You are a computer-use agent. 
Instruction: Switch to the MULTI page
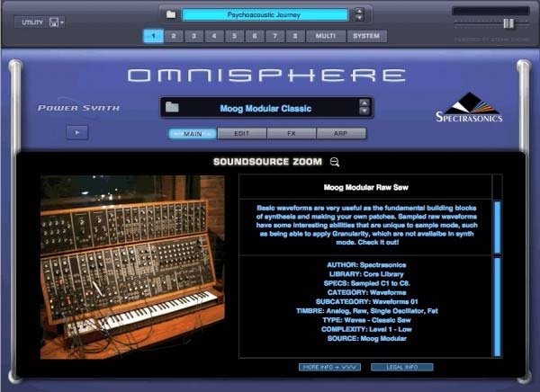tap(326, 36)
